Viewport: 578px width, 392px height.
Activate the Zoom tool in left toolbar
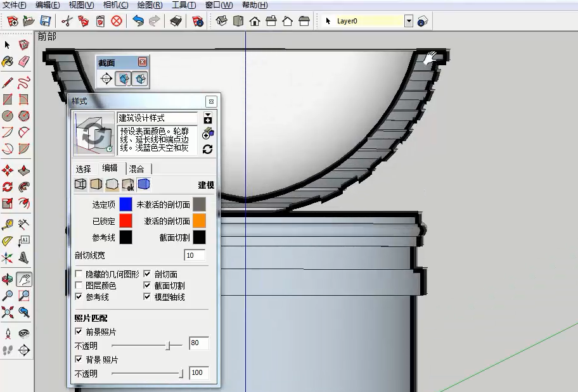[x=8, y=296]
